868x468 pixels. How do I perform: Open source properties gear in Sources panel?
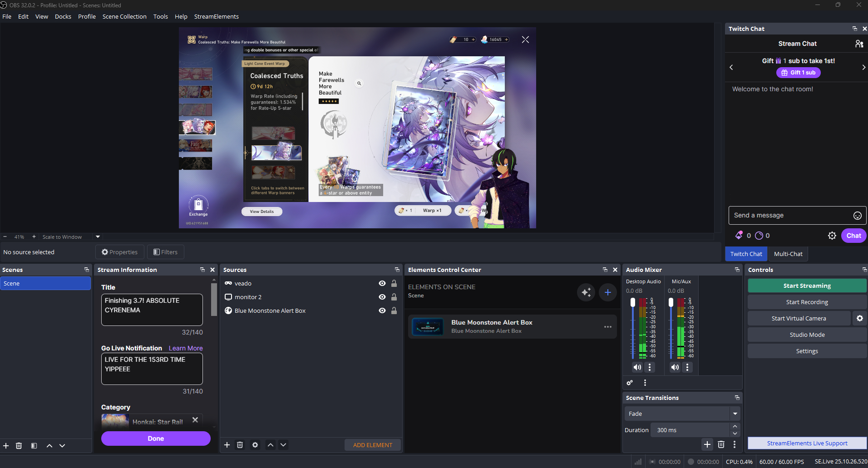tap(255, 445)
